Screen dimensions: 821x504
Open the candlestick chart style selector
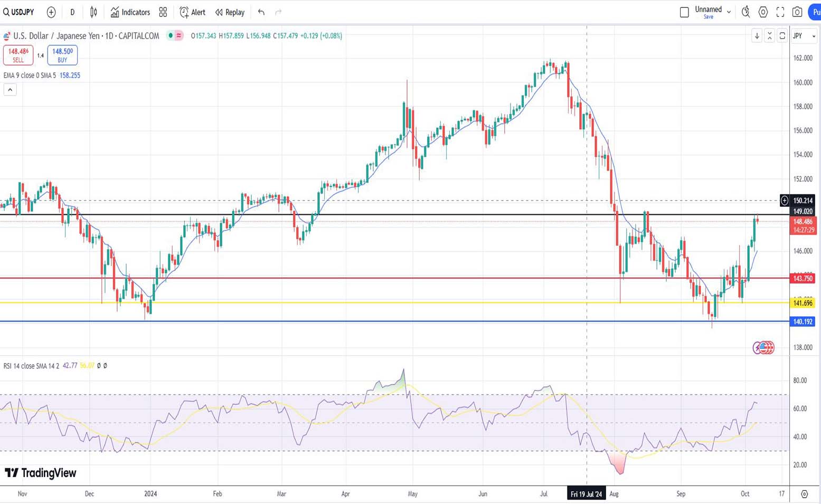point(93,12)
